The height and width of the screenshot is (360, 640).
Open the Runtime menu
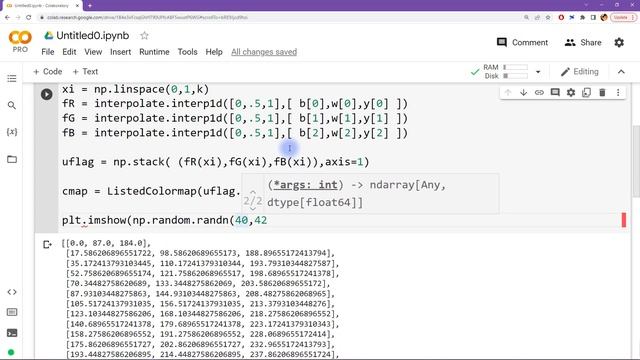154,52
